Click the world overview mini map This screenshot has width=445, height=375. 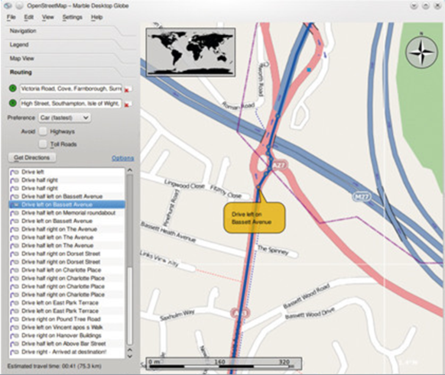(x=191, y=52)
